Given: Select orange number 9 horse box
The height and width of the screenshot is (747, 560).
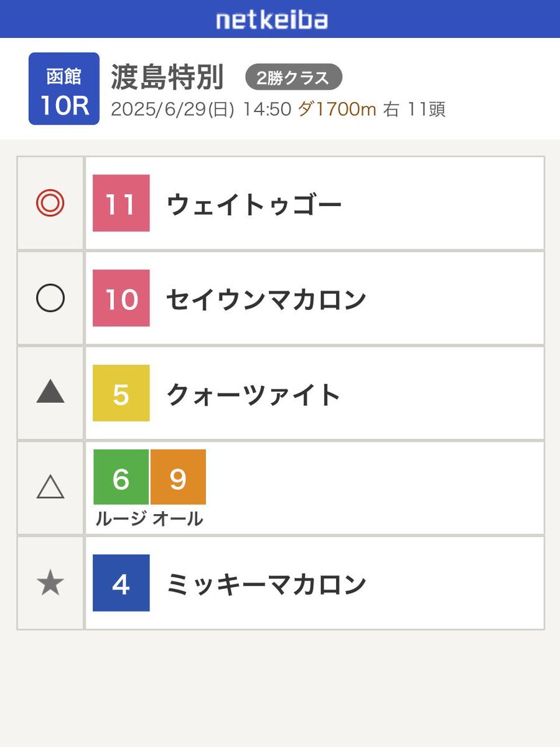Looking at the screenshot, I should coord(178,477).
